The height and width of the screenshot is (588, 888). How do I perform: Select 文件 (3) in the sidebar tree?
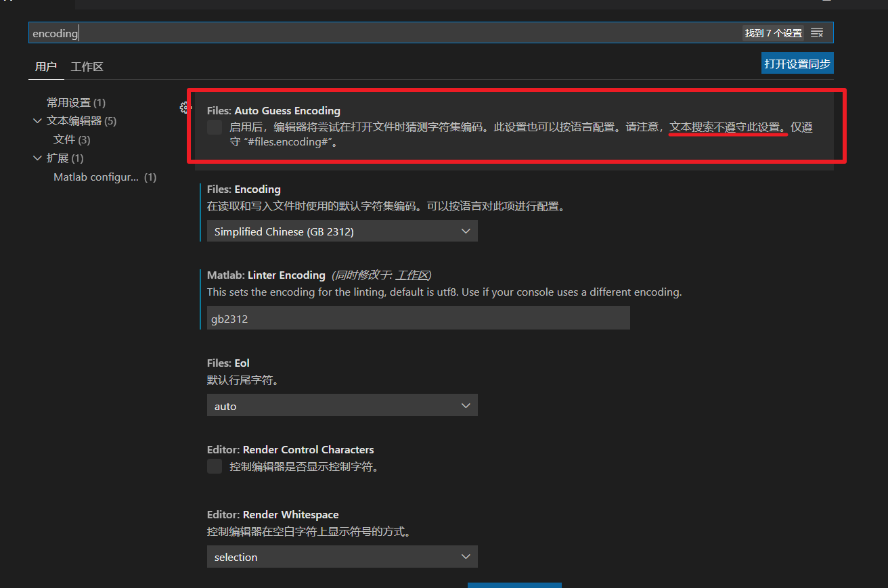coord(72,140)
